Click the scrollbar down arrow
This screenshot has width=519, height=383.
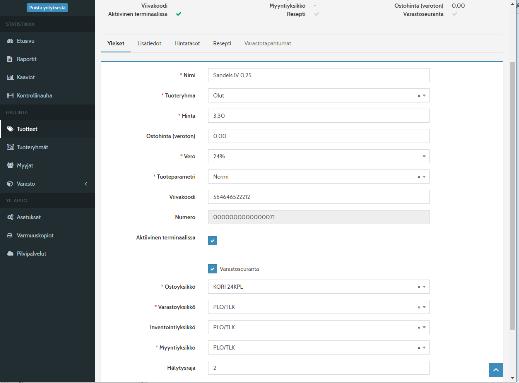pos(512,378)
